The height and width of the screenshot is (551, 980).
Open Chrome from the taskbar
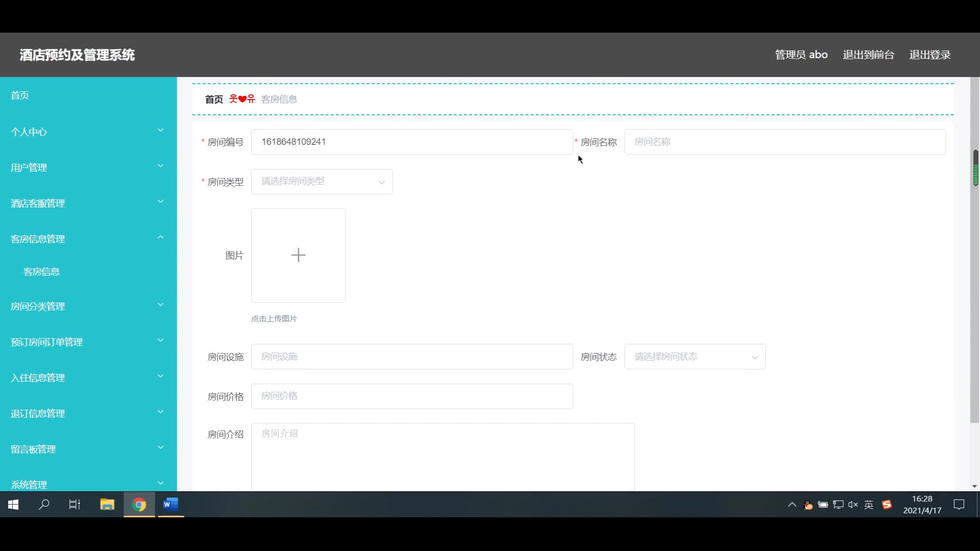pyautogui.click(x=139, y=505)
